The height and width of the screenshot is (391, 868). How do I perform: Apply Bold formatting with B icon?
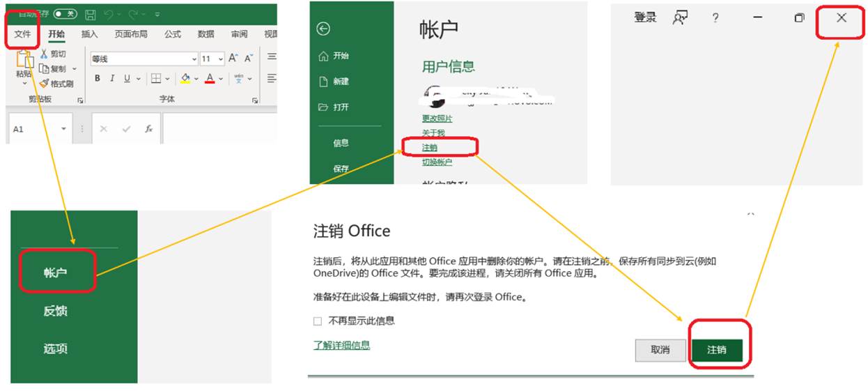[98, 79]
